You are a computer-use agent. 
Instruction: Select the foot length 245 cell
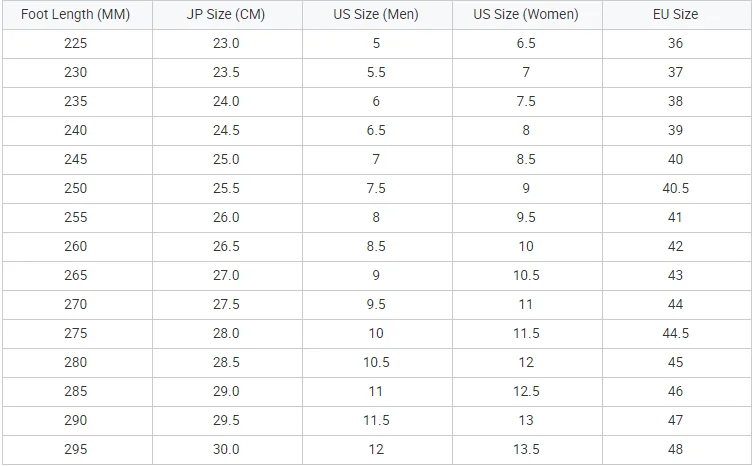point(77,160)
